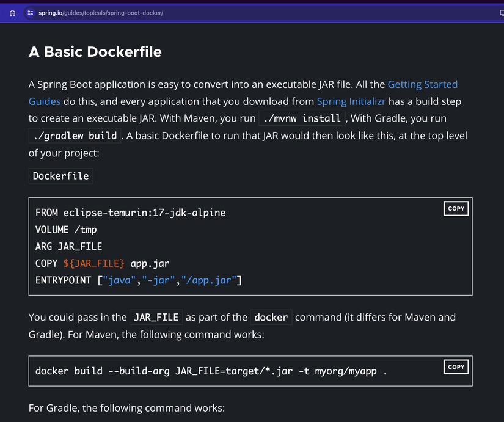Click the A Basic Dockerfile heading

(95, 52)
